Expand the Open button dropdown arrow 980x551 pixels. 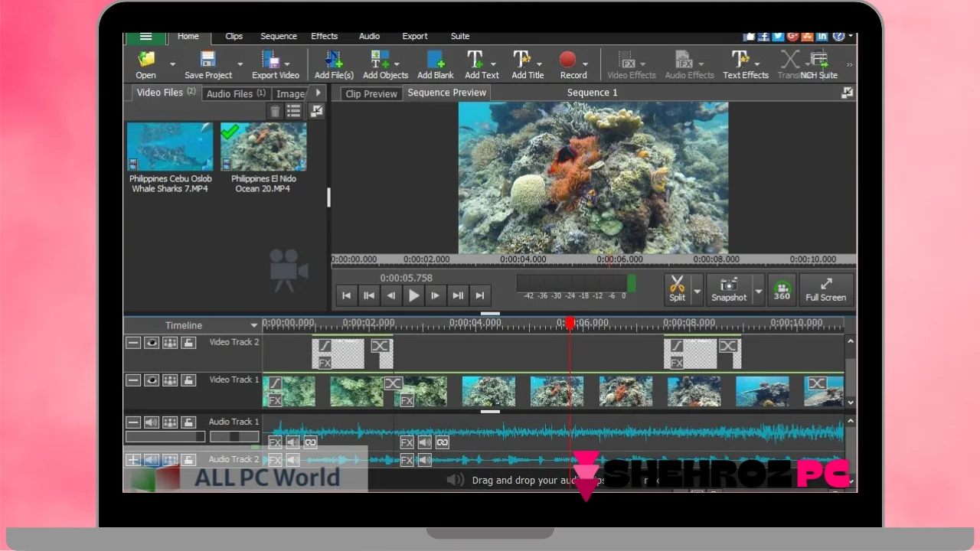[172, 64]
